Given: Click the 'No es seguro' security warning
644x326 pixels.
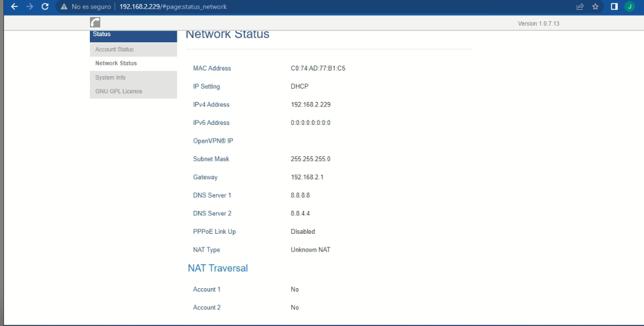Looking at the screenshot, I should tap(85, 6).
